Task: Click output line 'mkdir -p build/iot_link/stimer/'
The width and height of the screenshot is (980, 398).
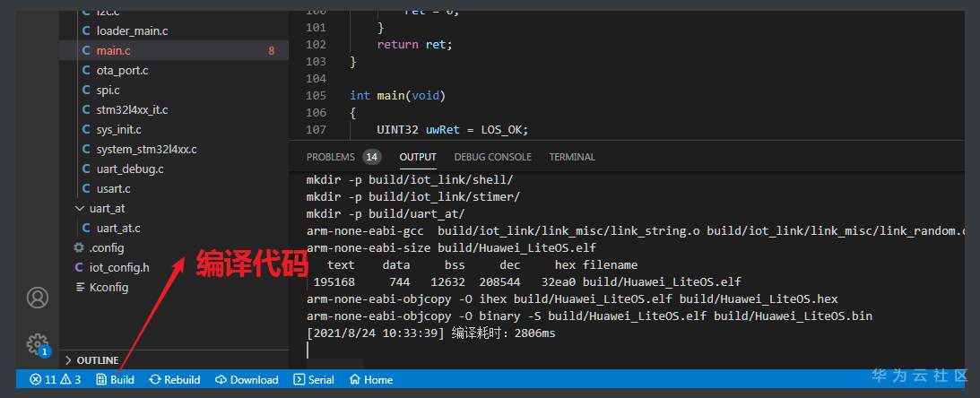Action: point(413,197)
